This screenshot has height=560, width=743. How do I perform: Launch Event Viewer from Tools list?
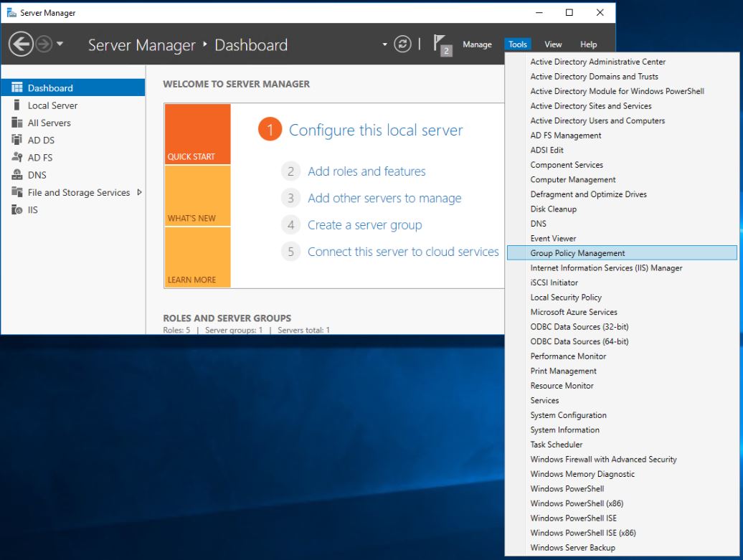(x=553, y=238)
